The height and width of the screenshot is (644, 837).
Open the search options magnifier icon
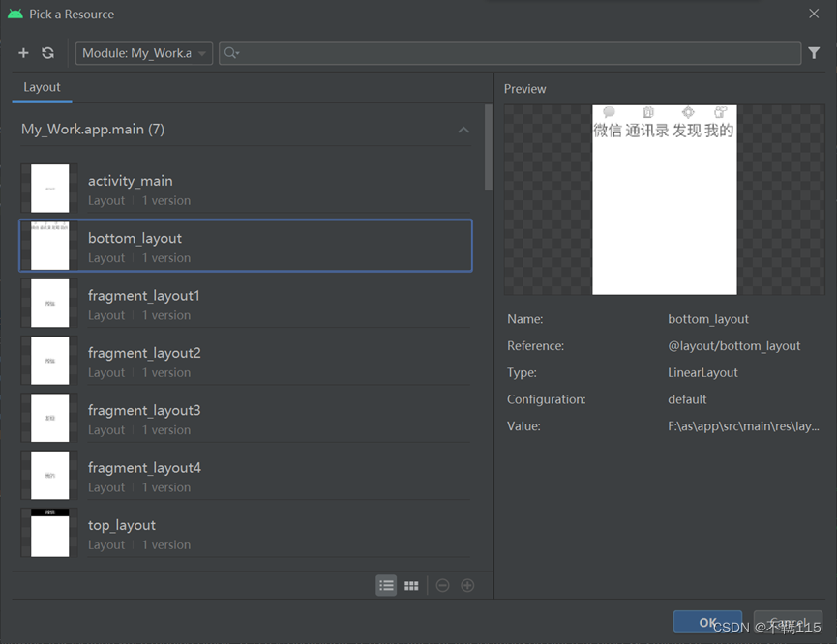[231, 53]
